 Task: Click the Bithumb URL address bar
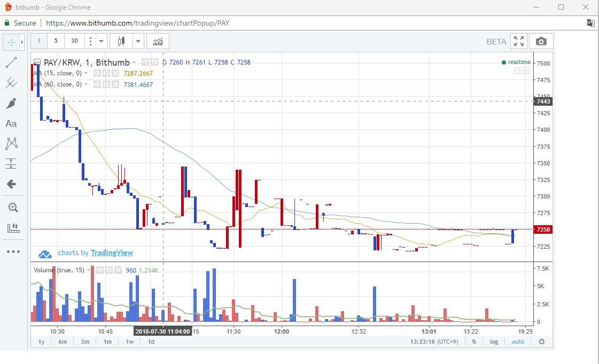pyautogui.click(x=137, y=23)
